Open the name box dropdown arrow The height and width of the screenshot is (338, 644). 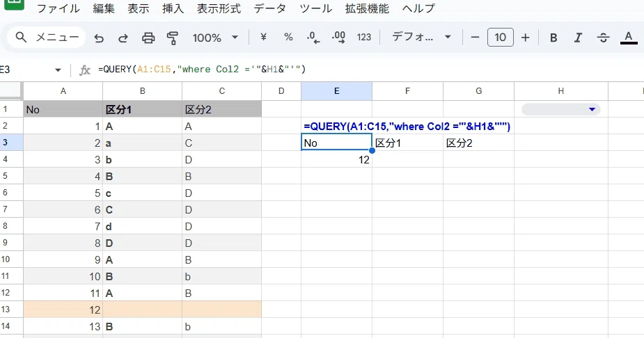click(x=58, y=70)
